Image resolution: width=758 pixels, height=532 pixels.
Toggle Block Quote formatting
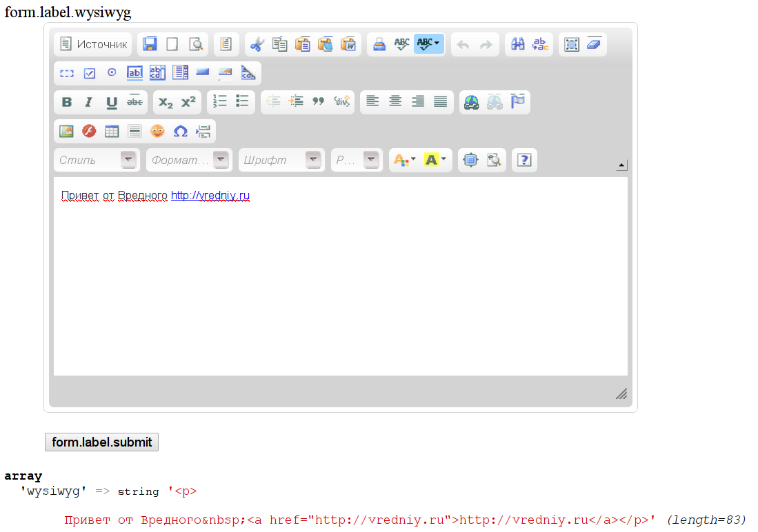coord(318,101)
